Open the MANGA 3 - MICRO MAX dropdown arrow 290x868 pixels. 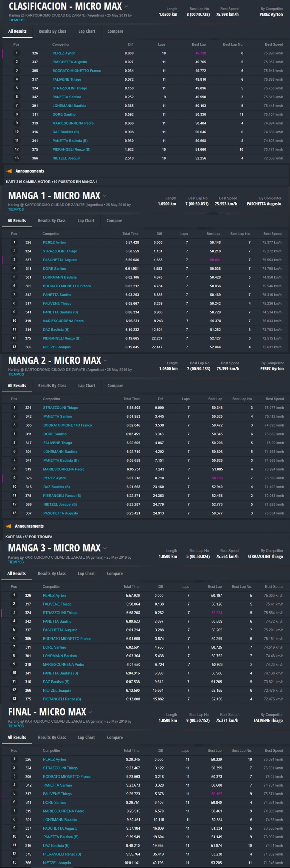click(105, 548)
